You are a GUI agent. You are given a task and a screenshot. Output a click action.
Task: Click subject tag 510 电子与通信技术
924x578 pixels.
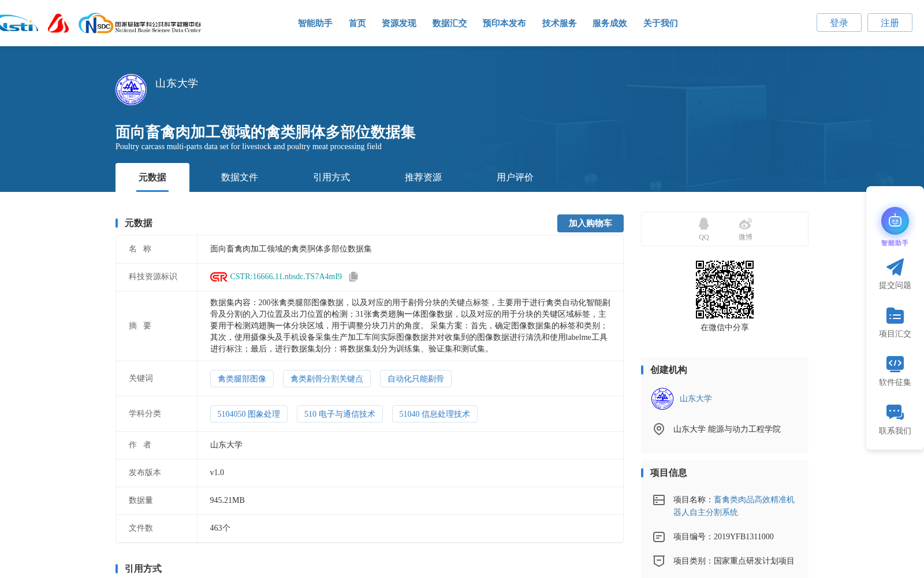(x=340, y=414)
